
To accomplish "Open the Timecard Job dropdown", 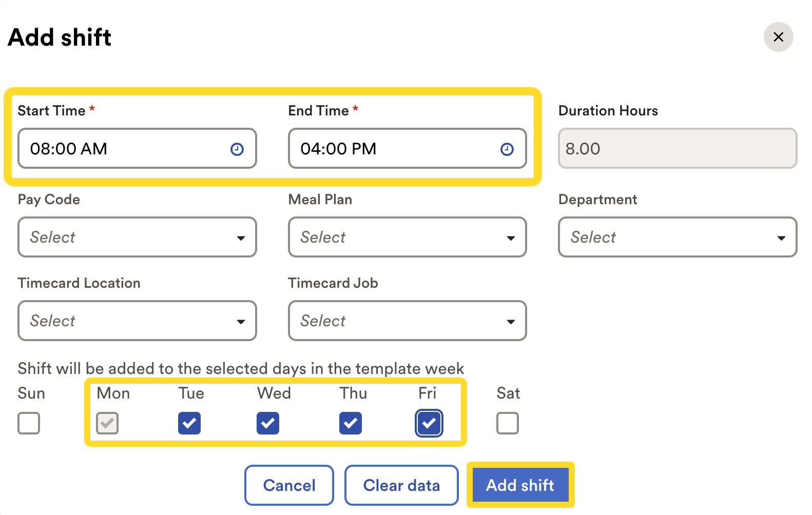I will 408,321.
